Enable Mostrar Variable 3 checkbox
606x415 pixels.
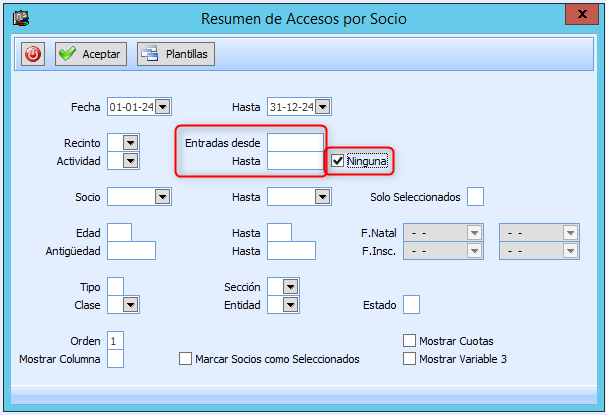click(x=409, y=358)
